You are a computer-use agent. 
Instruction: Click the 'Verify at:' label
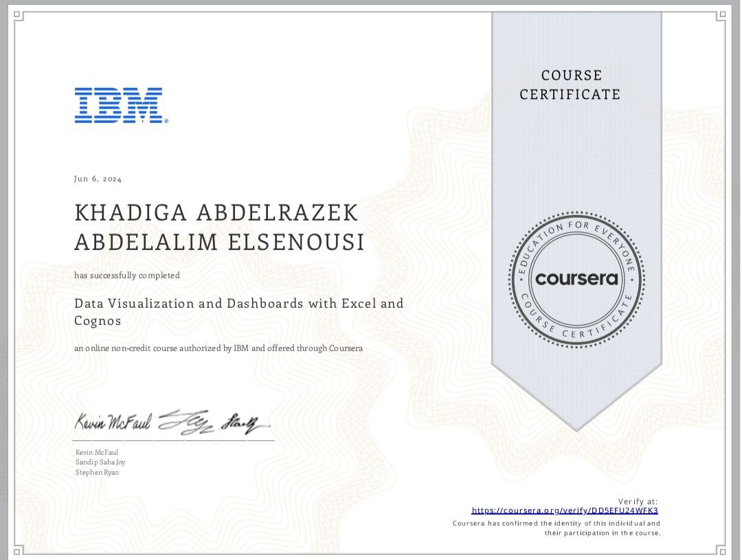coord(638,502)
